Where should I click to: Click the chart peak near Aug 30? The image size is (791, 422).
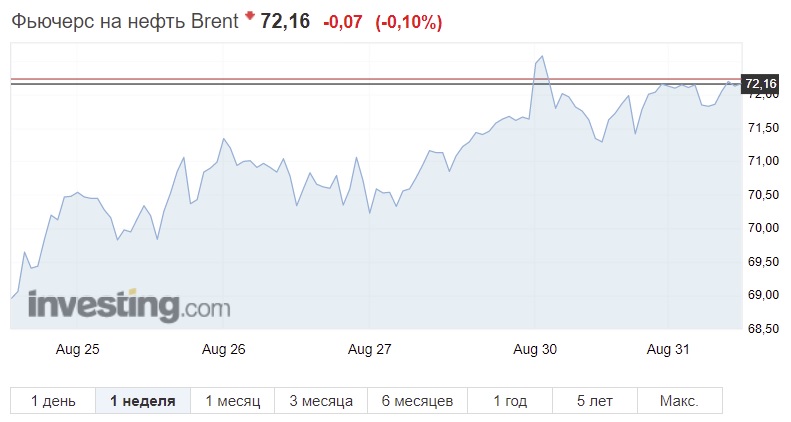(542, 56)
